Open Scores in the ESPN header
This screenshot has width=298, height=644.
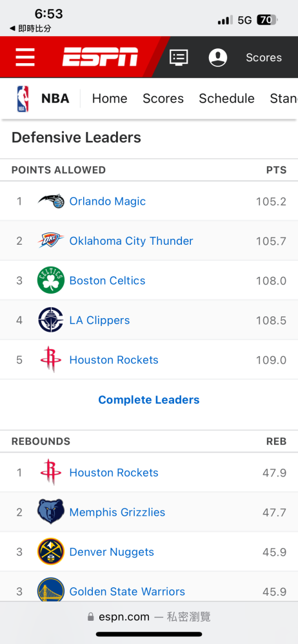(x=264, y=57)
